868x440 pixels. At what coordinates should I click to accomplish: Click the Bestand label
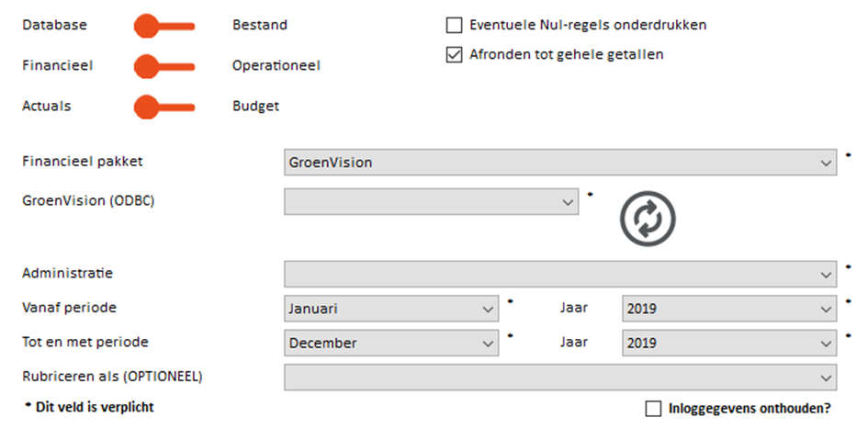tap(260, 25)
